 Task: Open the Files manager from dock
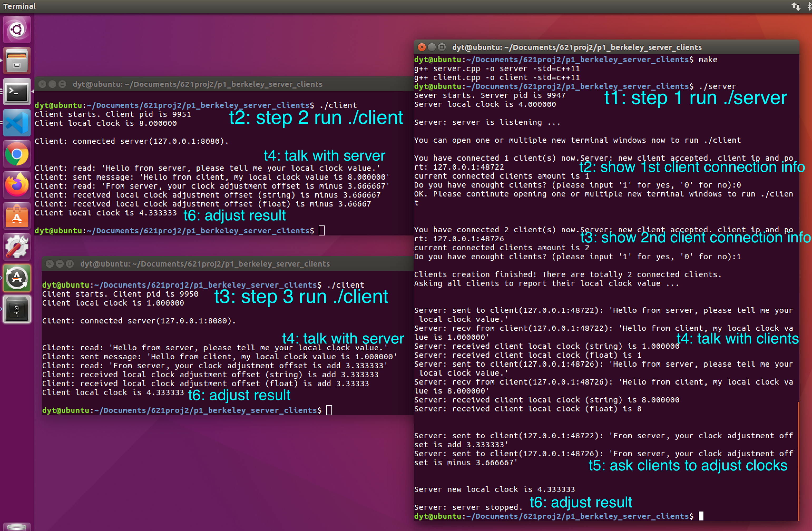click(17, 60)
